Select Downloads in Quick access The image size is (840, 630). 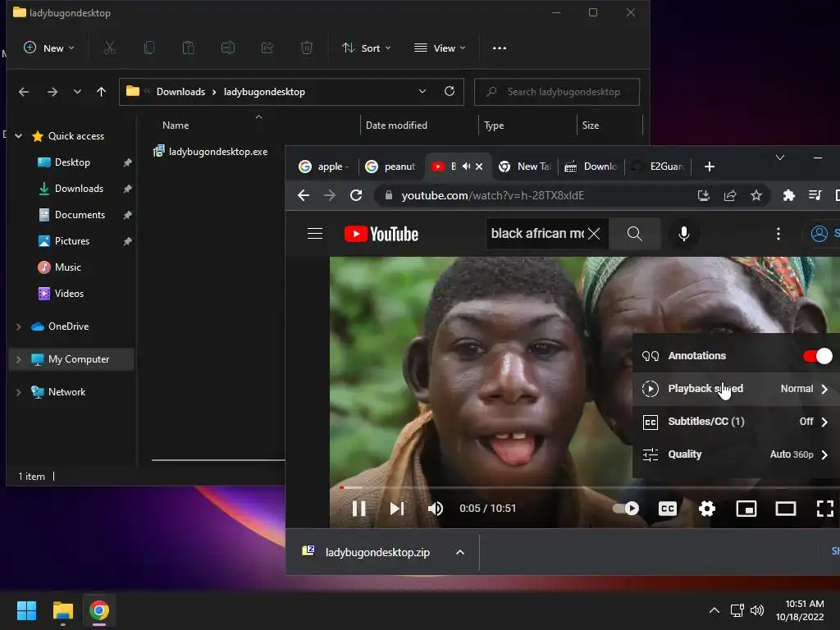pos(79,189)
